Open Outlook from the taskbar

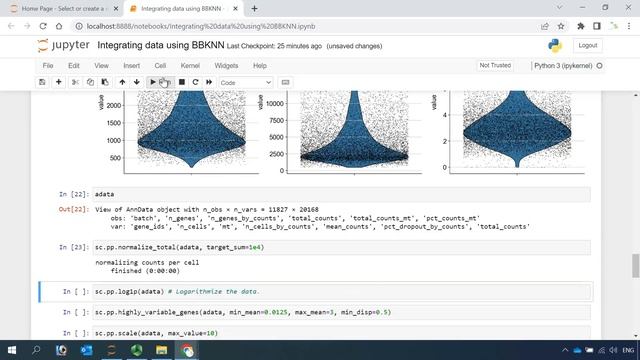pyautogui.click(x=87, y=350)
